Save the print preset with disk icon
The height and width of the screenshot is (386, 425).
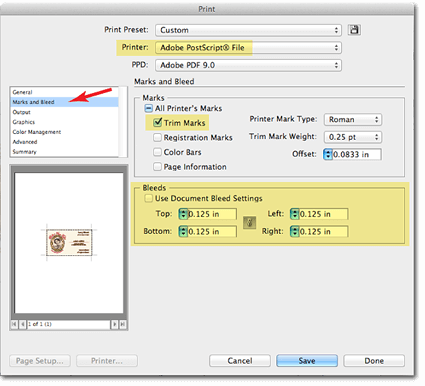pyautogui.click(x=354, y=30)
